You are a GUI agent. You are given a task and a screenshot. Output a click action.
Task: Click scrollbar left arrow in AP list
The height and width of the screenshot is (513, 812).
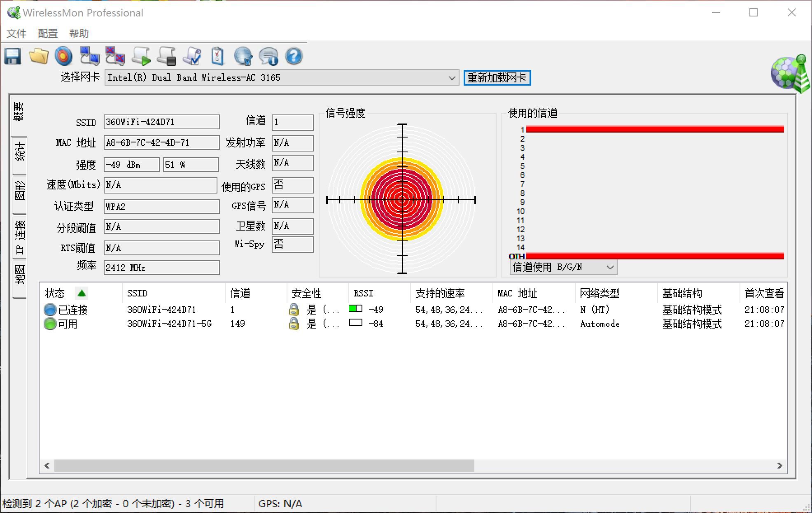[x=47, y=466]
